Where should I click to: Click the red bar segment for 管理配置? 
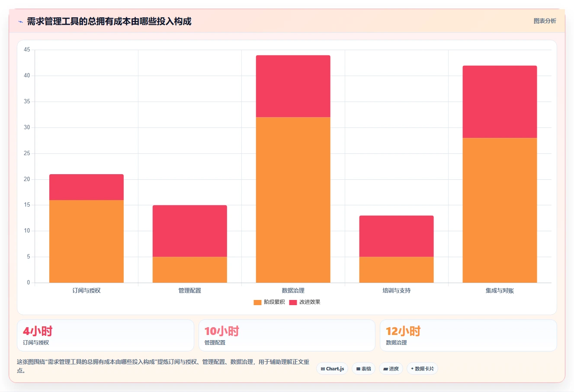tap(190, 231)
